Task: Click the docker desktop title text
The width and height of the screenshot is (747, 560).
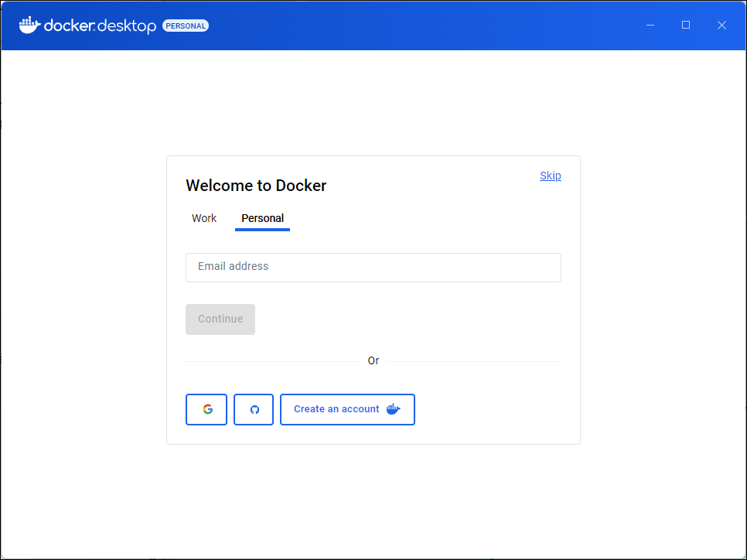Action: [100, 26]
